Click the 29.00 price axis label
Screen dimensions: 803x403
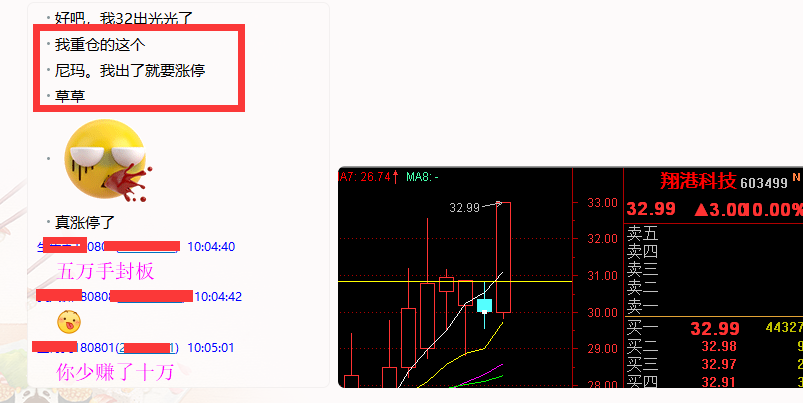click(x=603, y=349)
